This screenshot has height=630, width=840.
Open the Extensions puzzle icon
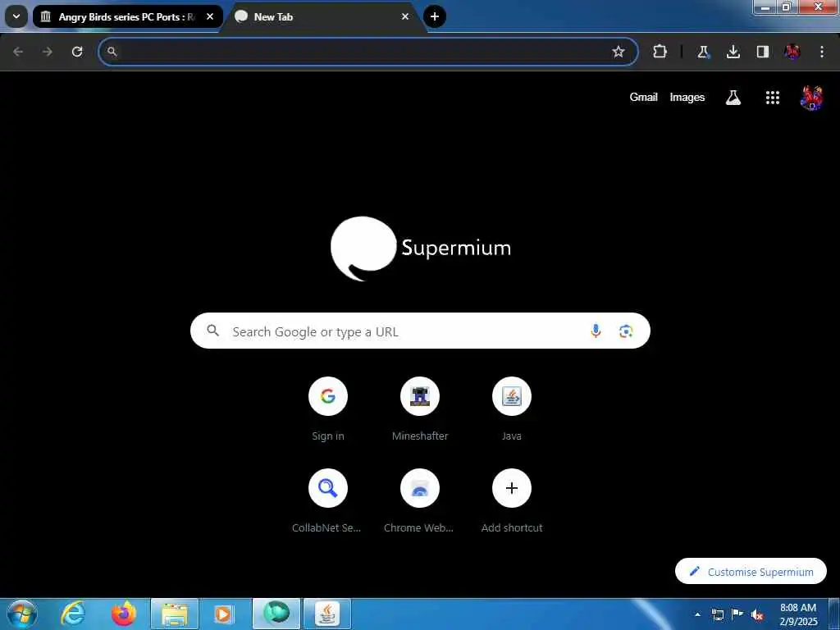(x=660, y=52)
